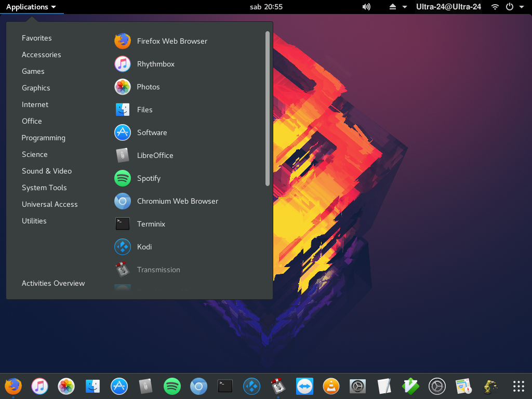Viewport: 532px width, 399px height.
Task: Click the Photos icon in the dock
Action: tap(66, 386)
